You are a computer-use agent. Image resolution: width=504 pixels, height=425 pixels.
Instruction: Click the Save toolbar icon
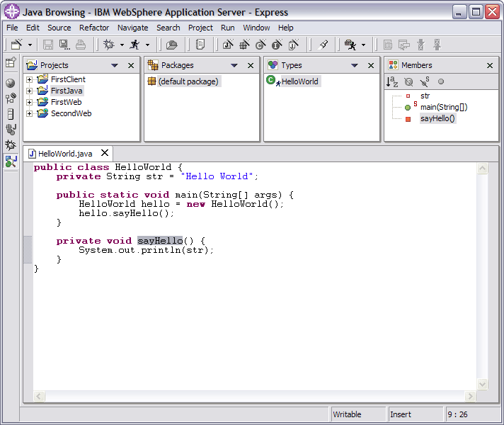(48, 45)
